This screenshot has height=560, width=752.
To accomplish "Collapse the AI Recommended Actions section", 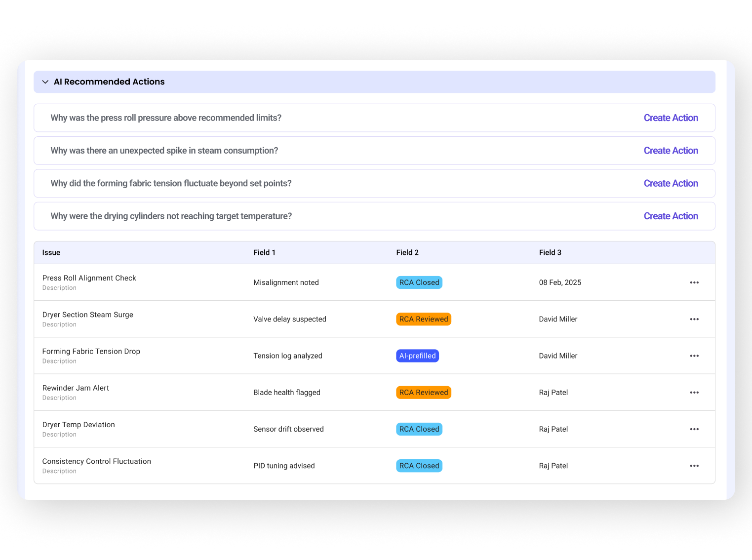I will (x=45, y=82).
